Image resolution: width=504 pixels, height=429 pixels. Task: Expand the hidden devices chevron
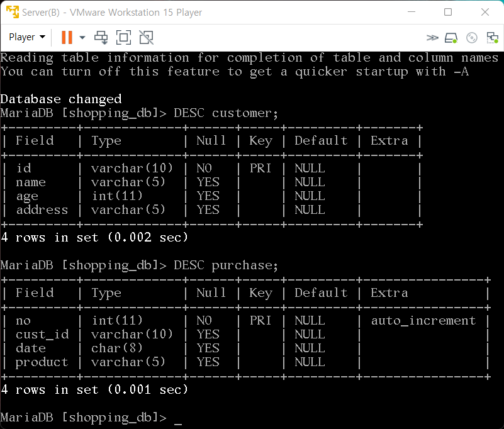point(432,38)
